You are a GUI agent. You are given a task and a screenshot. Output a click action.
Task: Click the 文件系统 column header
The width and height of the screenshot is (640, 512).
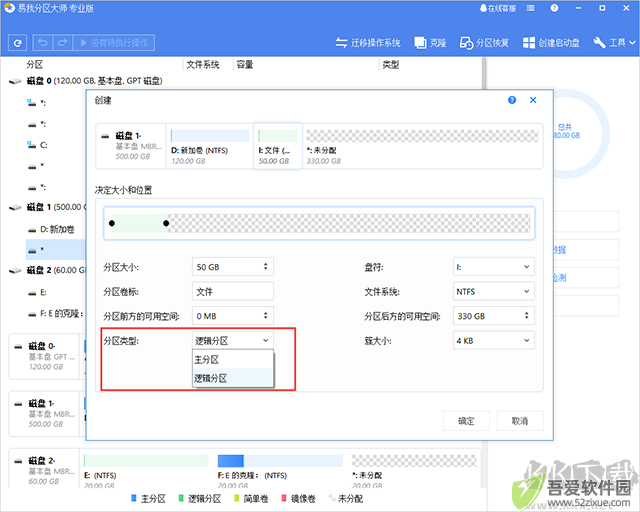(x=203, y=65)
